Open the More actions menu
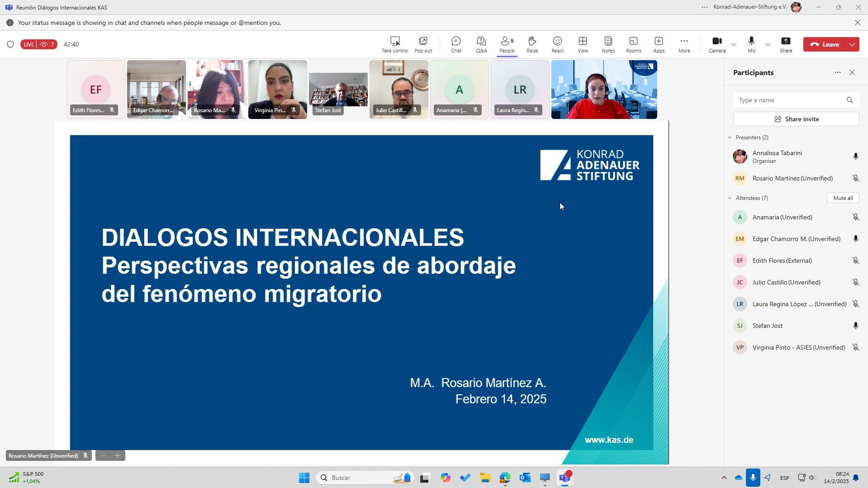The height and width of the screenshot is (488, 868). click(684, 44)
